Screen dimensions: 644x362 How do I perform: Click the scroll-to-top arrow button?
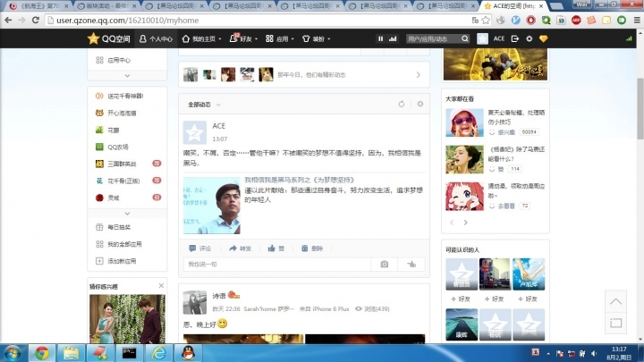pyautogui.click(x=615, y=300)
